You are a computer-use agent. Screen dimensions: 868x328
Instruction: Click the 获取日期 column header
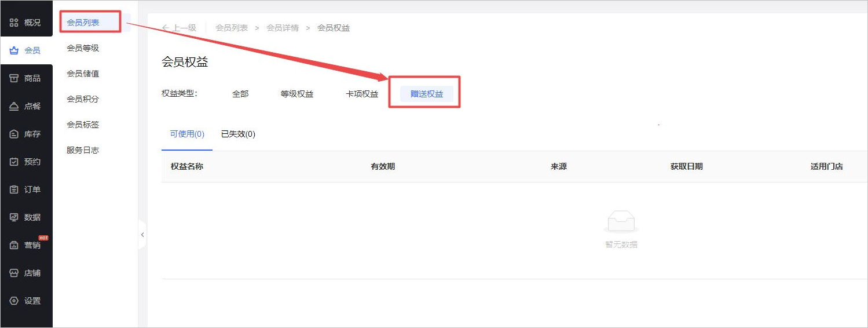click(x=687, y=166)
